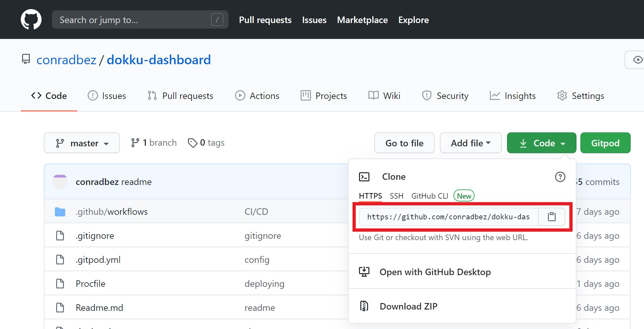Click the help question mark icon in Clone panel
644x329 pixels.
click(x=560, y=177)
